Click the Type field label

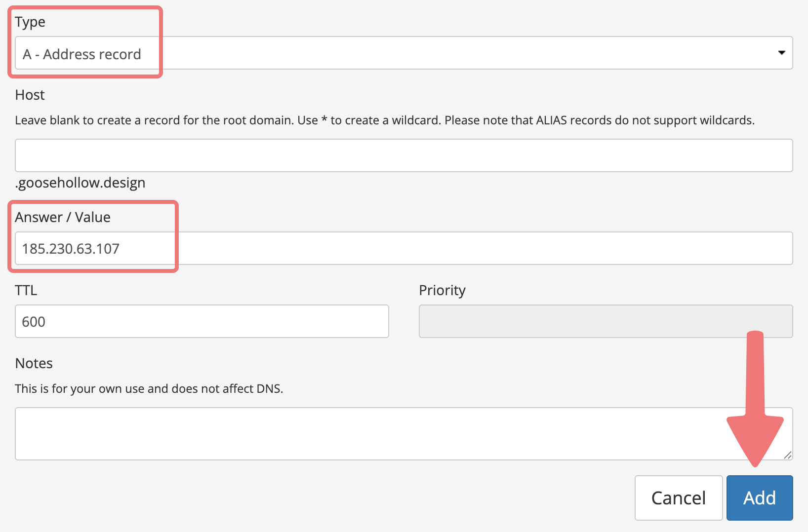click(30, 22)
